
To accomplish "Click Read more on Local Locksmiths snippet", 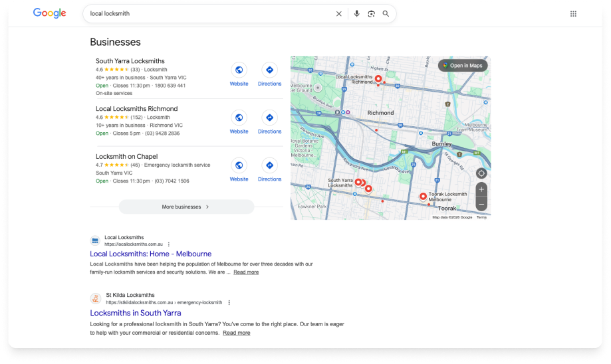I will (x=246, y=272).
